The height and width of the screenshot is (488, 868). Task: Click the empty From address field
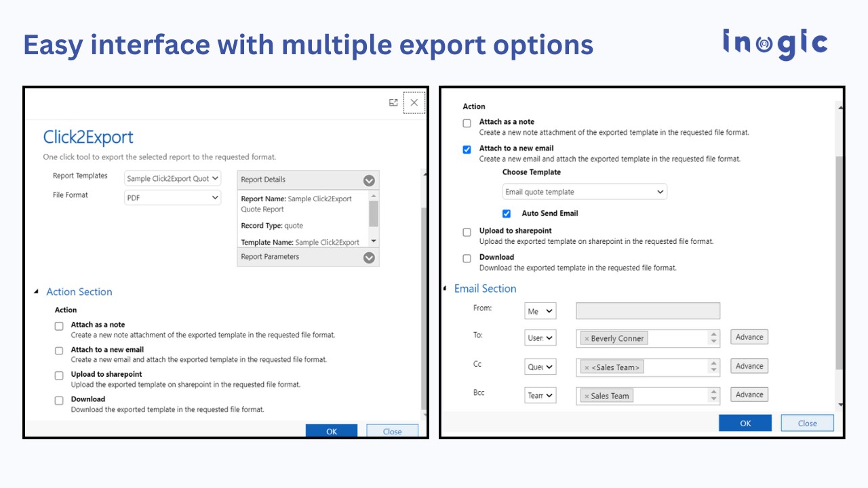[x=648, y=311]
